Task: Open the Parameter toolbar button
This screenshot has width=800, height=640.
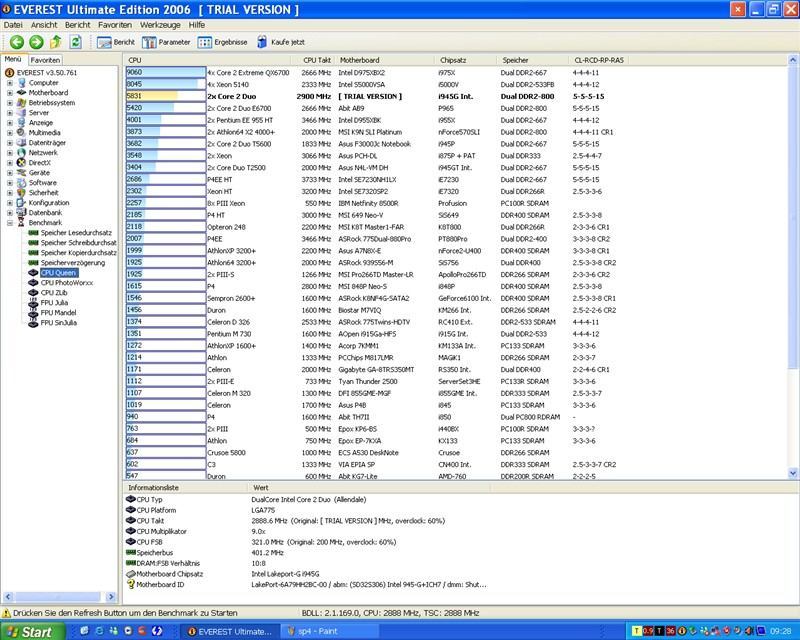Action: click(166, 42)
